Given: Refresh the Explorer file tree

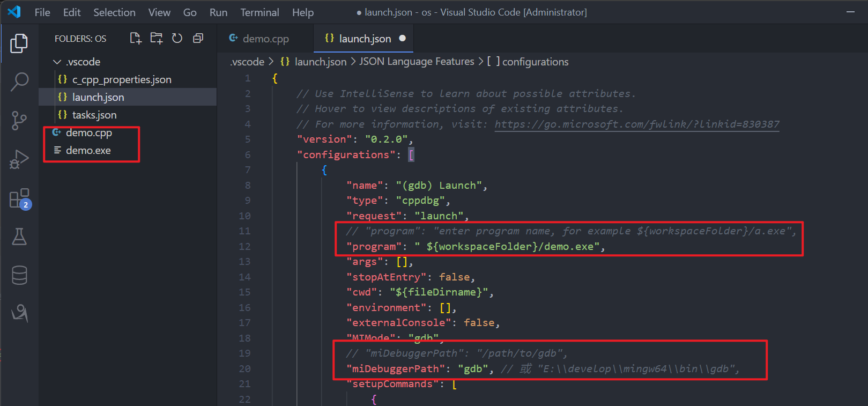Looking at the screenshot, I should click(x=177, y=38).
